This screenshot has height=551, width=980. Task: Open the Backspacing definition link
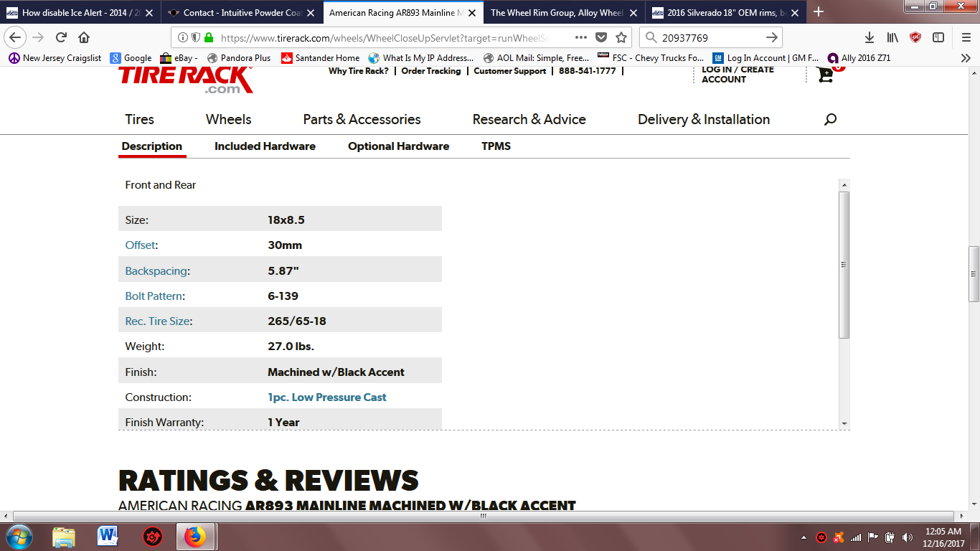(156, 271)
